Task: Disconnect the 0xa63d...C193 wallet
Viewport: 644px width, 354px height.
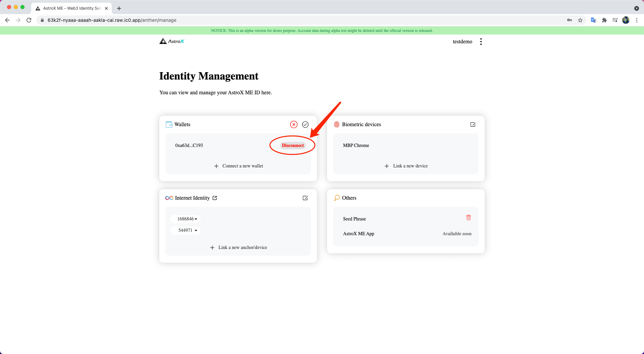Action: click(293, 145)
